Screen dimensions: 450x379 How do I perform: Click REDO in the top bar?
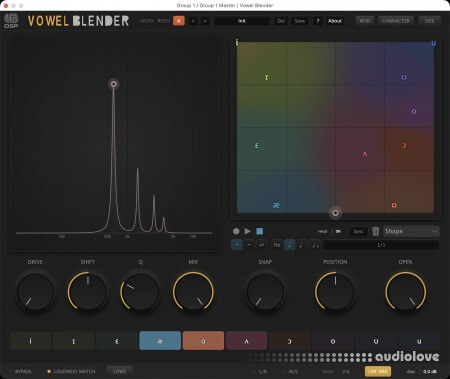pyautogui.click(x=164, y=21)
